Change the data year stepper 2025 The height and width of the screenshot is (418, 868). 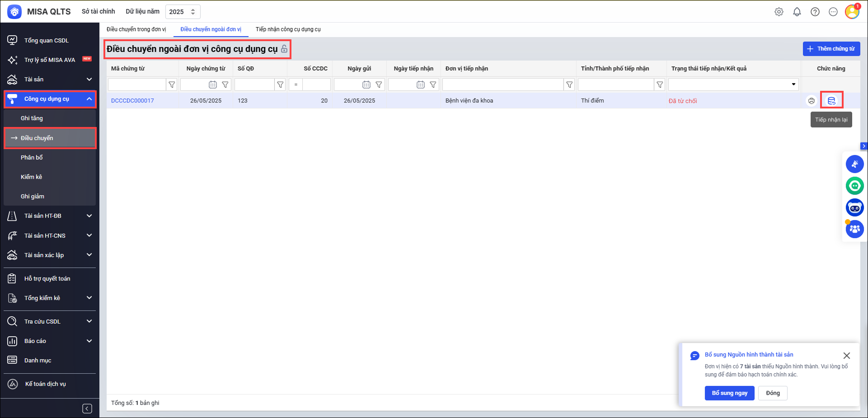point(193,12)
